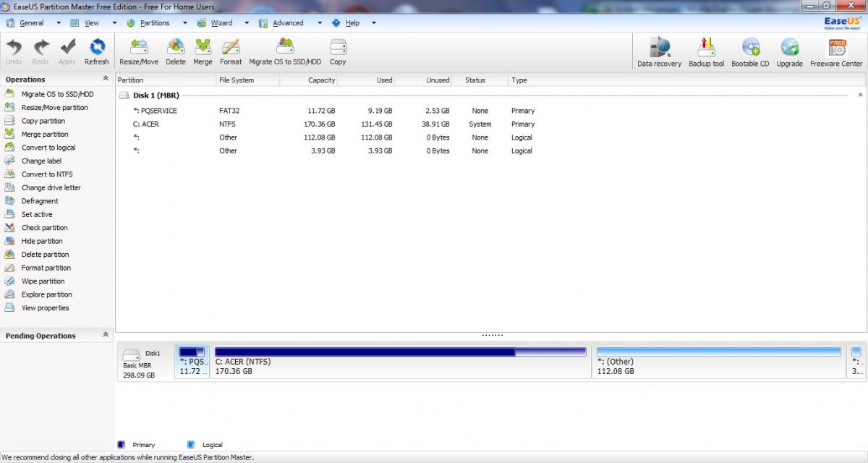Viewport: 868px width, 463px height.
Task: Click the Status column header
Action: tap(480, 80)
